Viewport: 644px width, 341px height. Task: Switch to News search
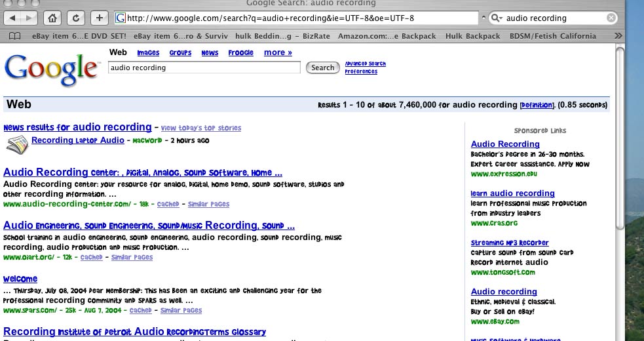(x=210, y=52)
